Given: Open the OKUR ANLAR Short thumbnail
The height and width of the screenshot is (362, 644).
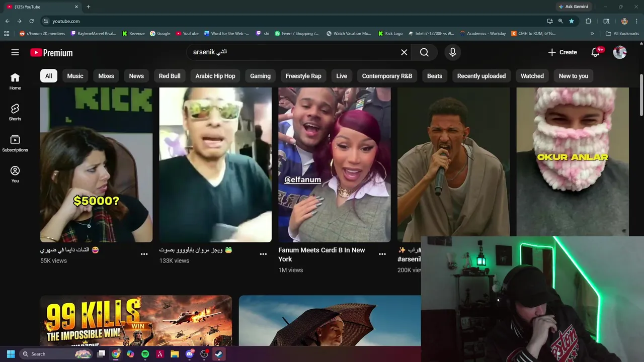Looking at the screenshot, I should (x=573, y=161).
